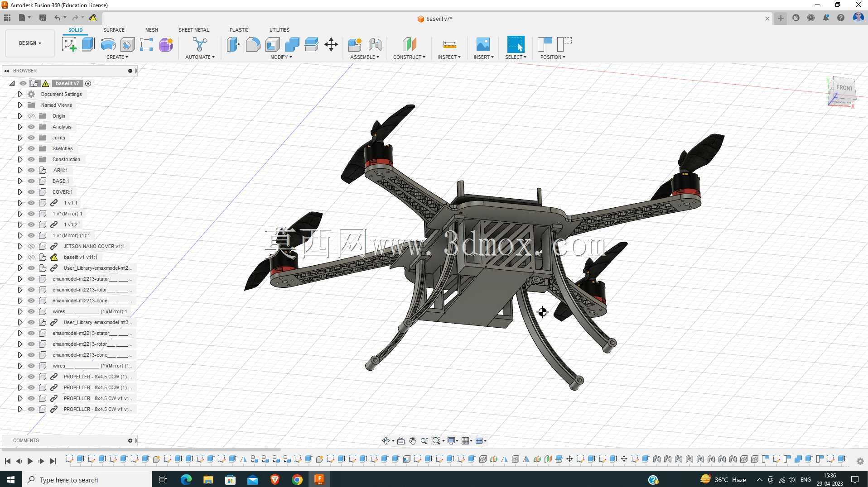Screen dimensions: 868x487
Task: Select the Extrude tool
Action: pos(88,44)
